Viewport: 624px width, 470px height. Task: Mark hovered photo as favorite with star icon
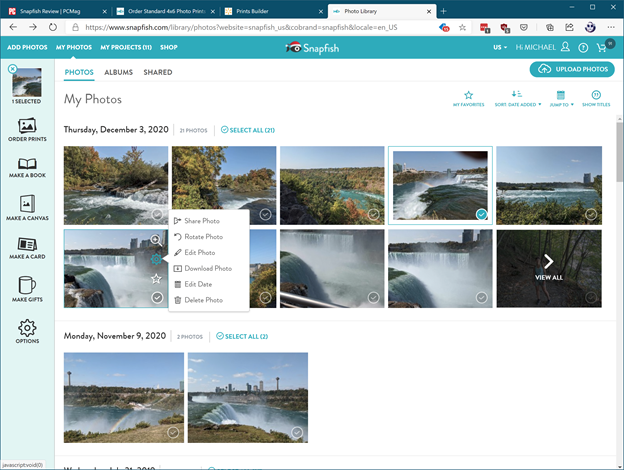(157, 279)
